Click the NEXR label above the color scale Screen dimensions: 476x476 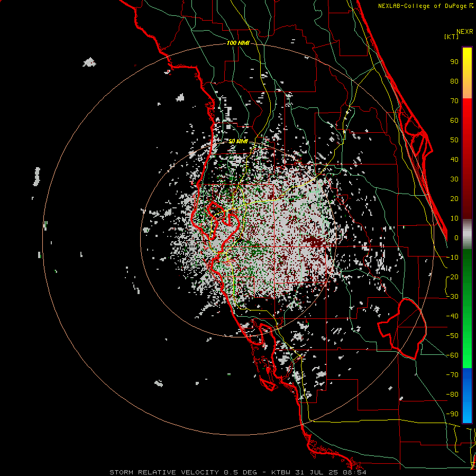click(x=464, y=32)
